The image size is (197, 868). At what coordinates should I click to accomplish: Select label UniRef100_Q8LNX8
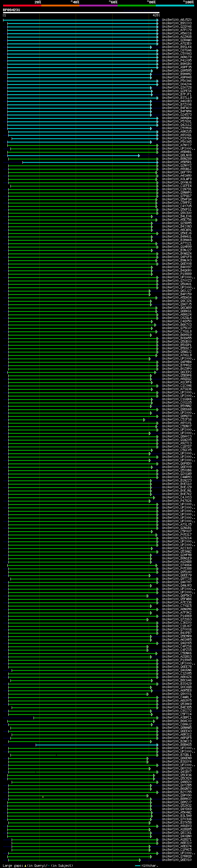click(x=177, y=155)
